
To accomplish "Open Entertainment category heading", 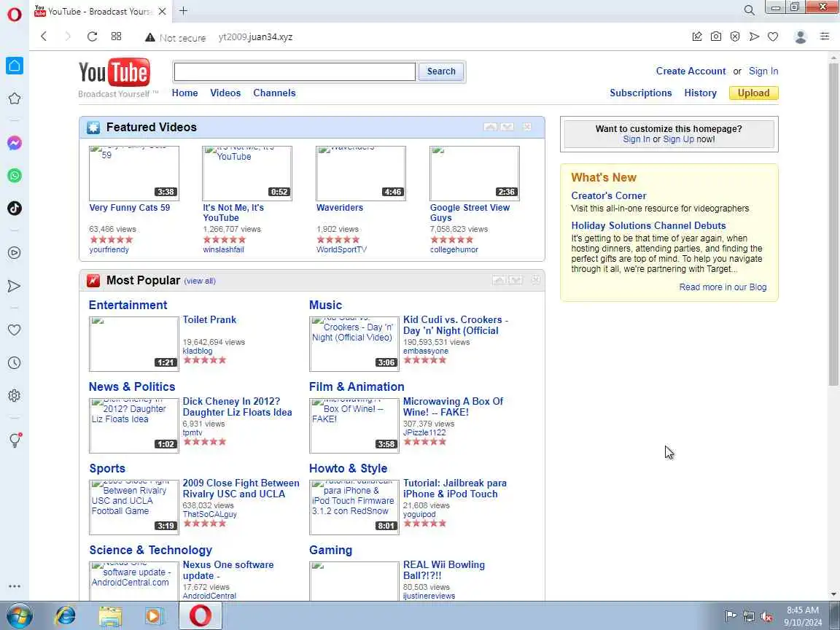I will click(x=128, y=305).
